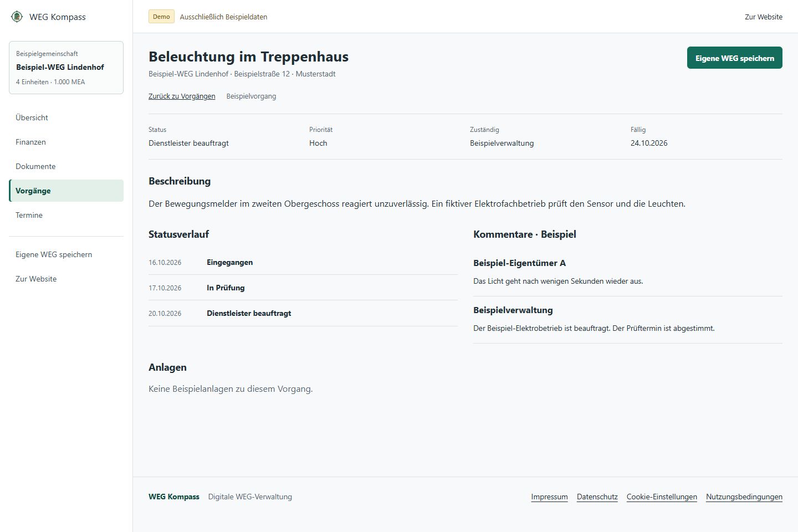
Task: Click the date 20.10.2026 in Statusverlauf
Action: [165, 313]
